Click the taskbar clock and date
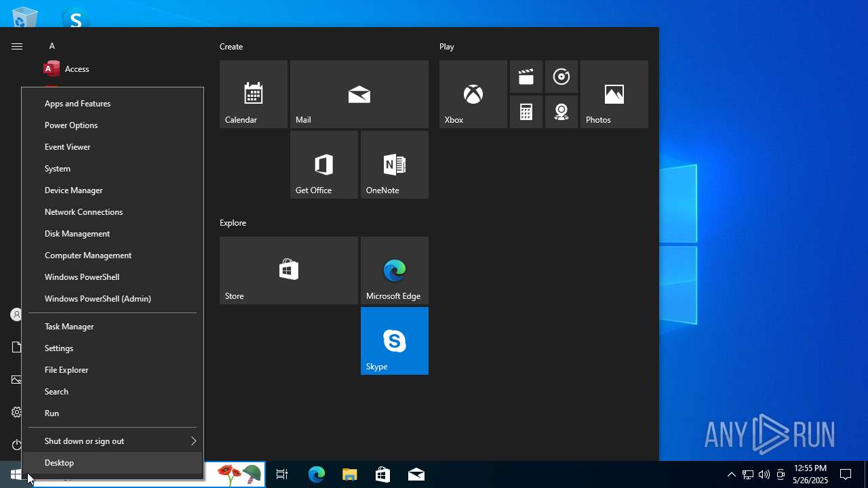Screen dimensions: 868x488 [x=810, y=474]
